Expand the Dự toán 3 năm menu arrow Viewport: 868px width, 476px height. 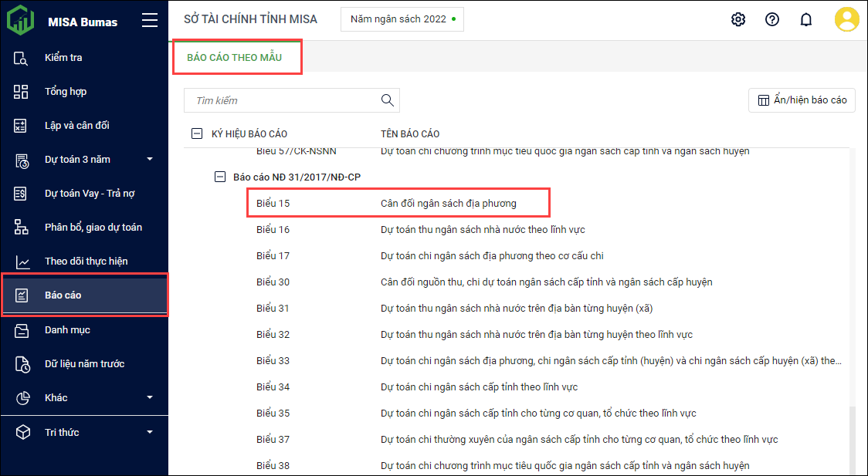point(150,160)
